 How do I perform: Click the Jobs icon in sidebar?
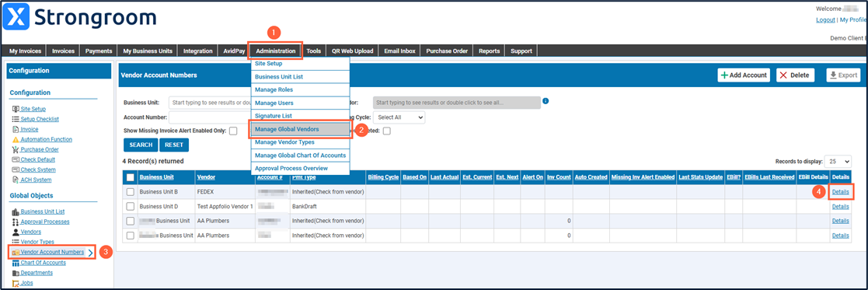pyautogui.click(x=16, y=283)
